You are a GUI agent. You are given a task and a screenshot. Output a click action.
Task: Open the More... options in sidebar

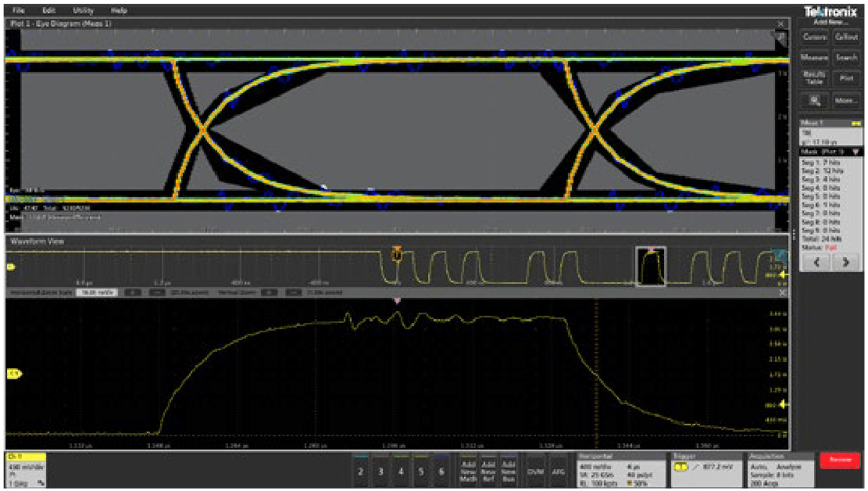[847, 99]
